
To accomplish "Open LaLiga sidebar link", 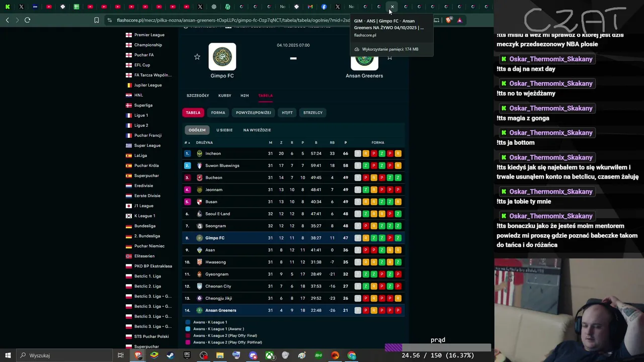I will pos(140,155).
